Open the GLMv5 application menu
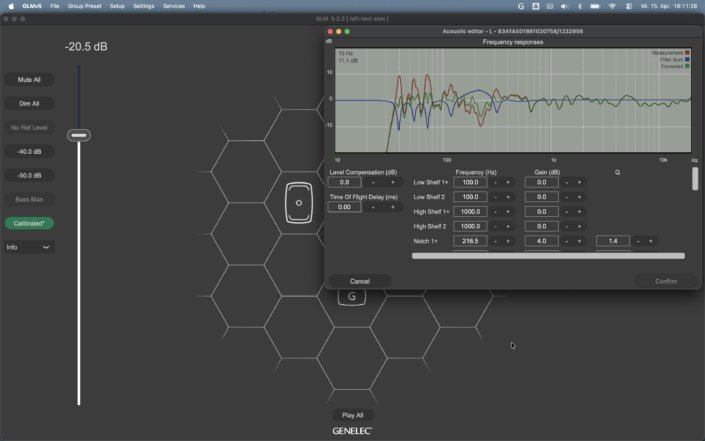This screenshot has height=441, width=705. pos(32,6)
